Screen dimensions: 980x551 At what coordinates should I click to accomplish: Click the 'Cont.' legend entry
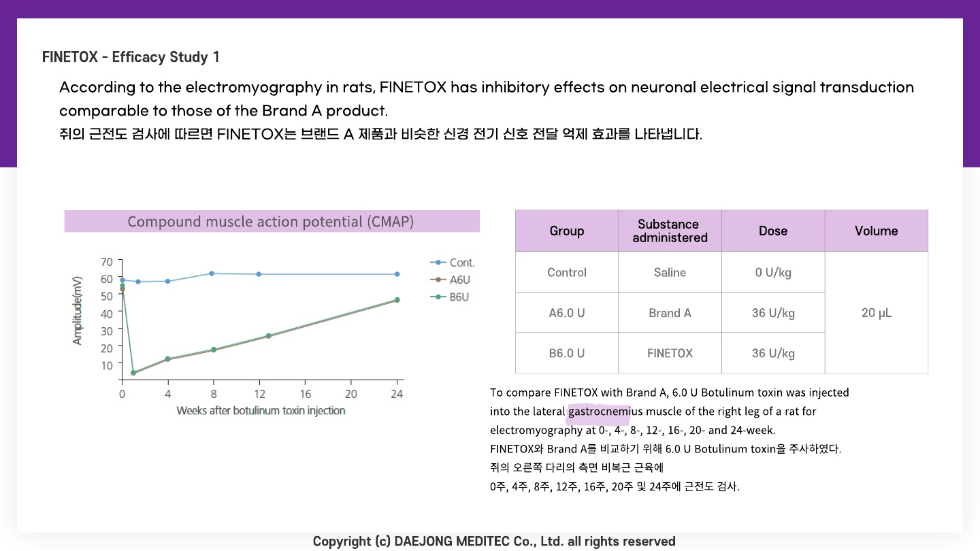pos(453,263)
